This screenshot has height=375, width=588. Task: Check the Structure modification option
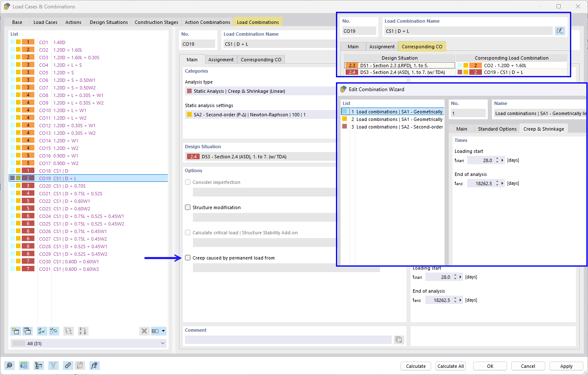pyautogui.click(x=187, y=207)
